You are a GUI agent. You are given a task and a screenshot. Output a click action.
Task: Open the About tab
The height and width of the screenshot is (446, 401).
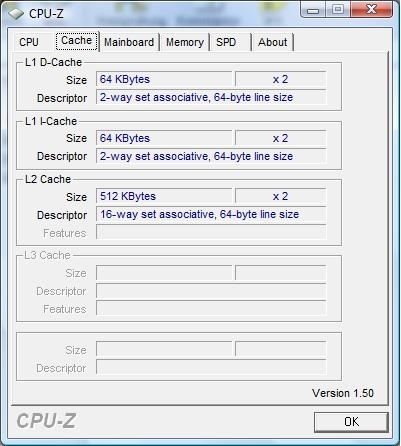272,42
